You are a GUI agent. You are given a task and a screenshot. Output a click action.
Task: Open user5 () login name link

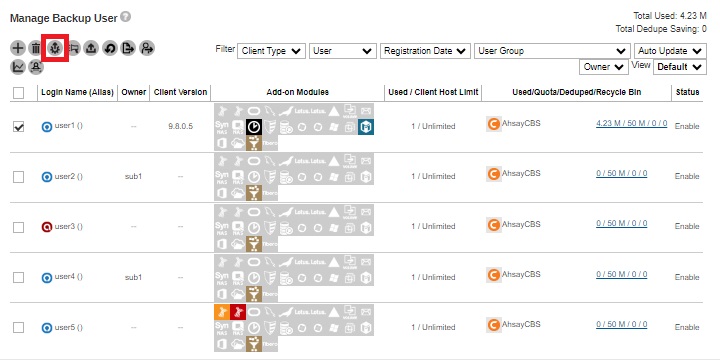[x=68, y=327]
